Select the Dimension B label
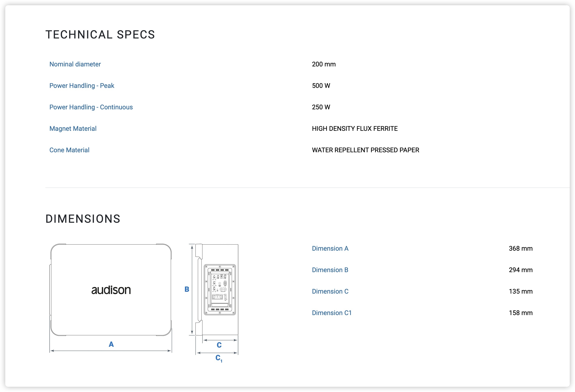The width and height of the screenshot is (575, 392). point(330,270)
